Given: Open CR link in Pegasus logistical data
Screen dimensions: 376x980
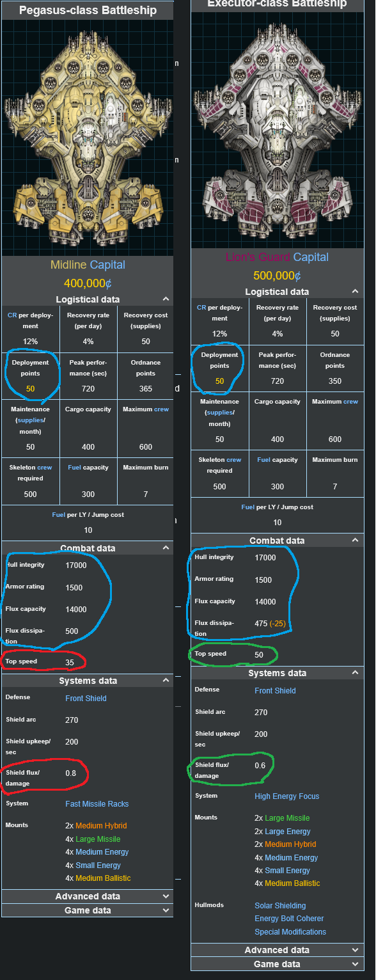Looking at the screenshot, I should click(12, 315).
